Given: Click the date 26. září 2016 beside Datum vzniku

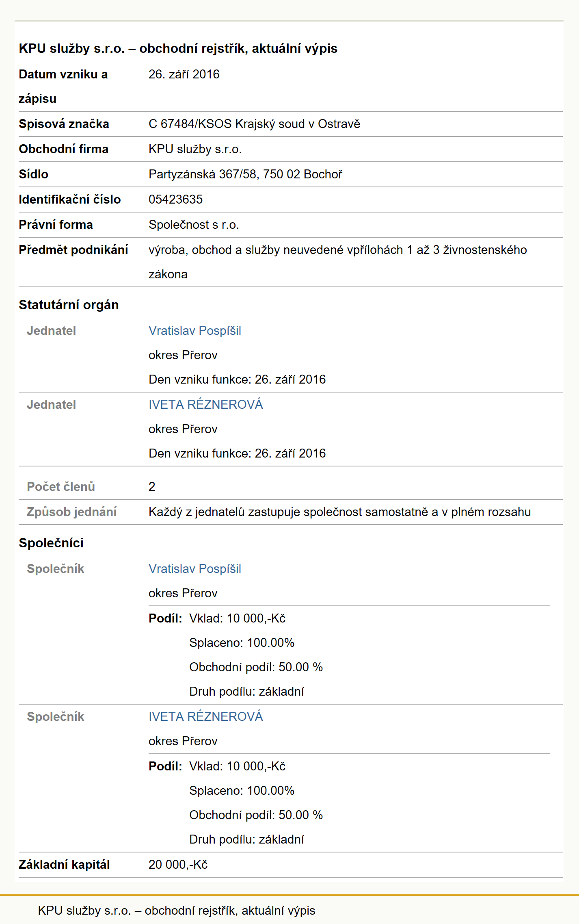Looking at the screenshot, I should point(184,74).
